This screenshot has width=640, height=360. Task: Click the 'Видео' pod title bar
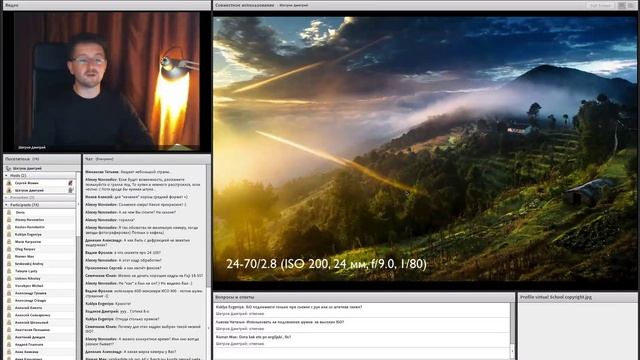point(107,5)
